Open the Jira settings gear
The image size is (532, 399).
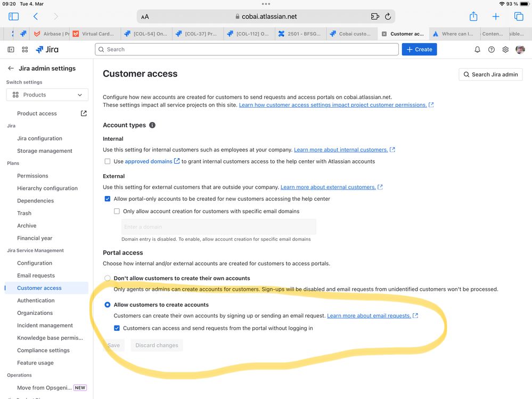click(x=505, y=50)
